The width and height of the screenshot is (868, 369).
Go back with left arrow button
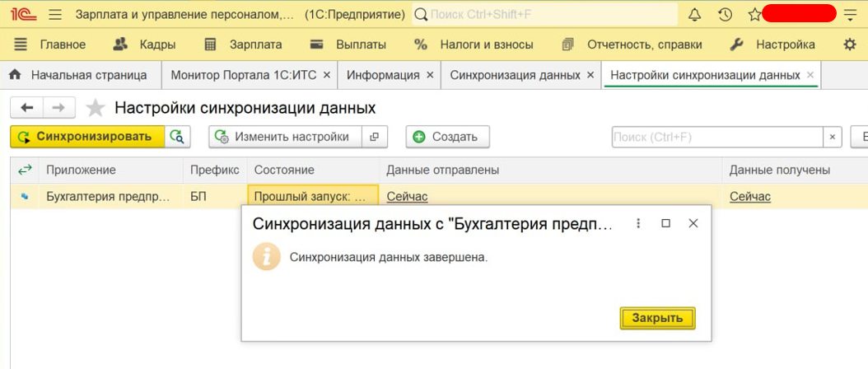(26, 108)
